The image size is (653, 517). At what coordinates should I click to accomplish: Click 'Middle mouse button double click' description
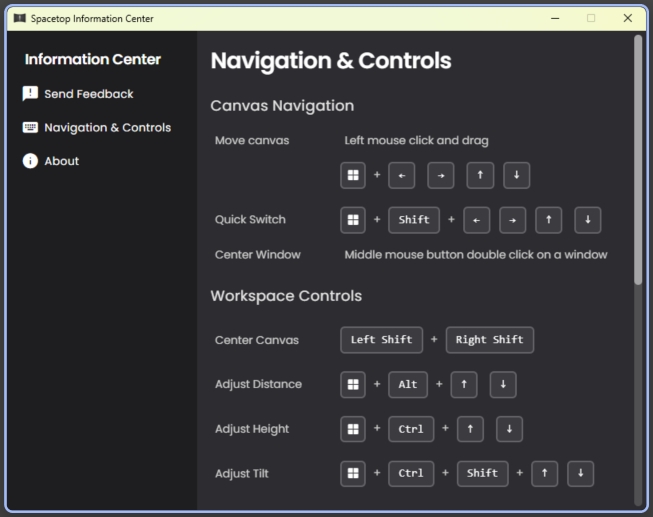(x=476, y=255)
